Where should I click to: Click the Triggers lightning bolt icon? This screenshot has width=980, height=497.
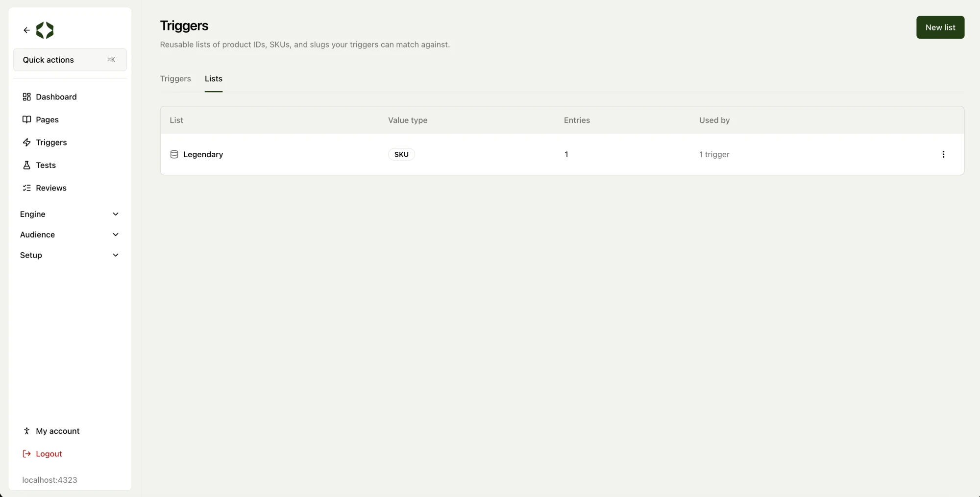click(26, 142)
